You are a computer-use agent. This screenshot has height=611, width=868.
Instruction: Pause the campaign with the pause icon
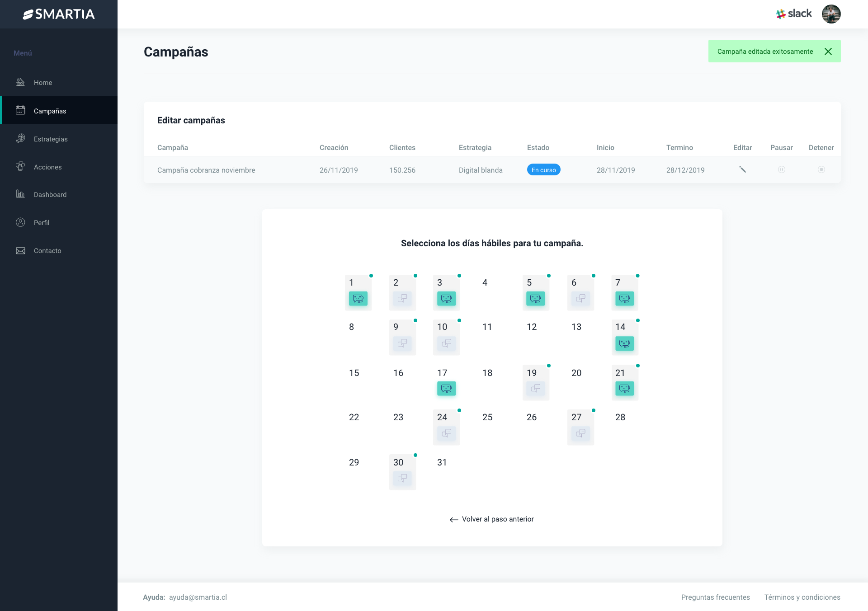click(782, 170)
